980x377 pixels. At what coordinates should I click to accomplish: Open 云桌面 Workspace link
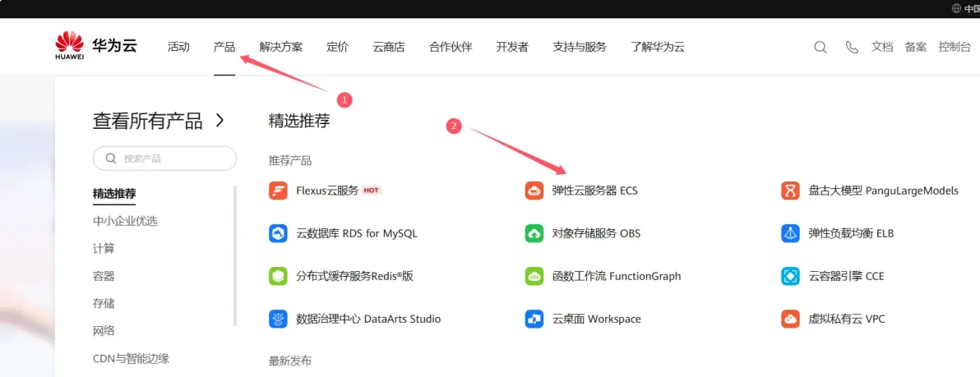(x=596, y=319)
